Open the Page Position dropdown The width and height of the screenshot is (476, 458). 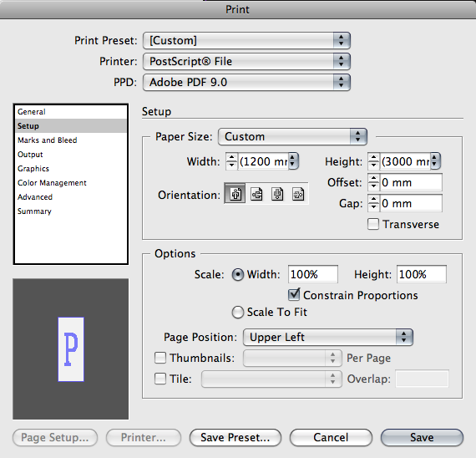point(328,337)
